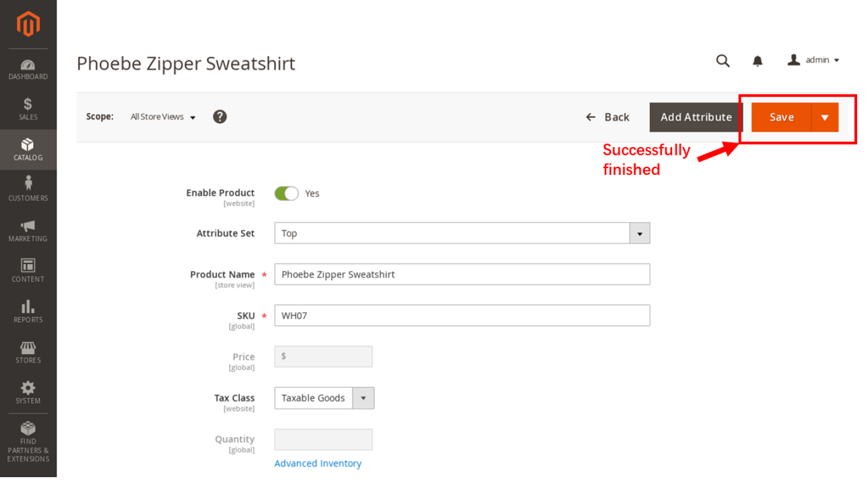
Task: Open the Stores menu item
Action: [x=28, y=351]
